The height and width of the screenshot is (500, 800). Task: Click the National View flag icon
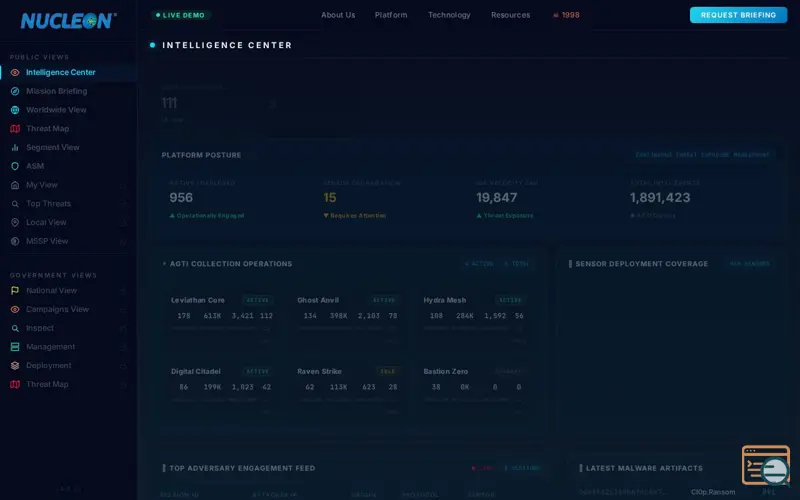tap(15, 291)
